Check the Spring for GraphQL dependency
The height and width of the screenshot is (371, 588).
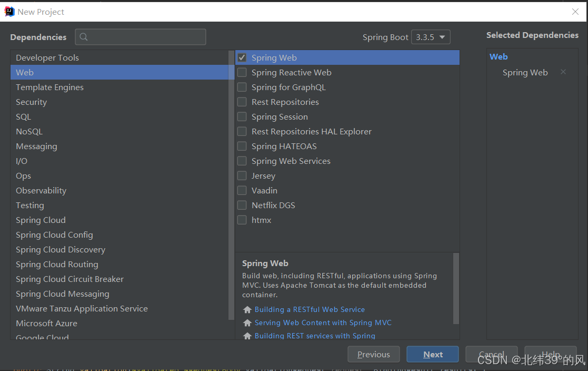242,87
